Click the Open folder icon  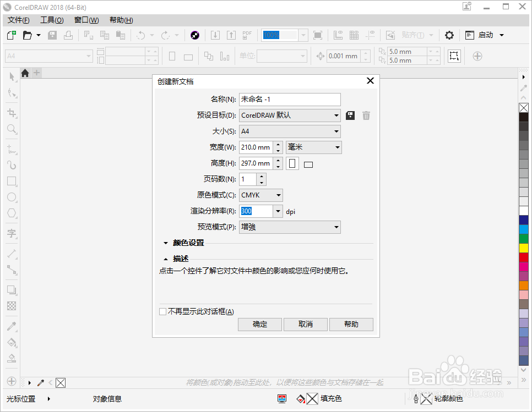[x=27, y=35]
